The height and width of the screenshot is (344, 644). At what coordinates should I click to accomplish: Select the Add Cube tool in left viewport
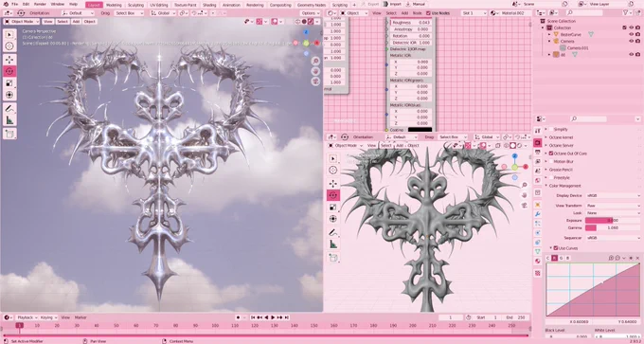coord(9,134)
